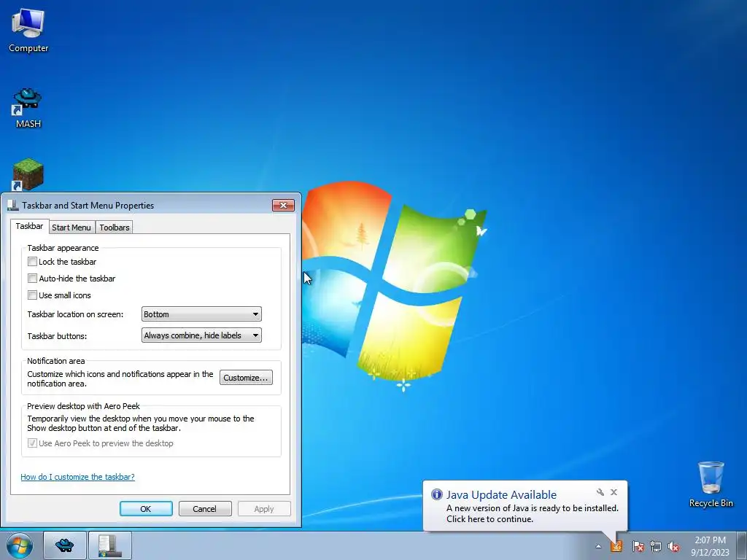Switch to the Taskbar tab
747x560 pixels.
coord(29,226)
